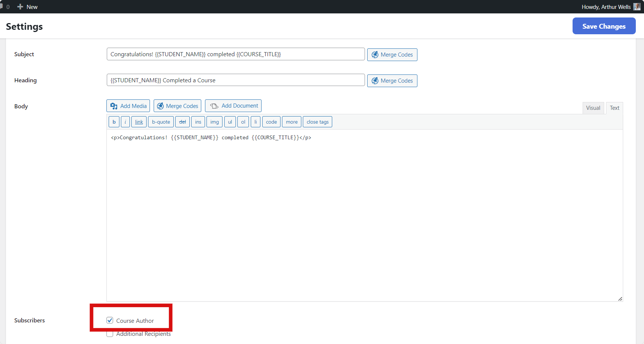Click the code quicktag button
This screenshot has height=344, width=644.
(271, 122)
